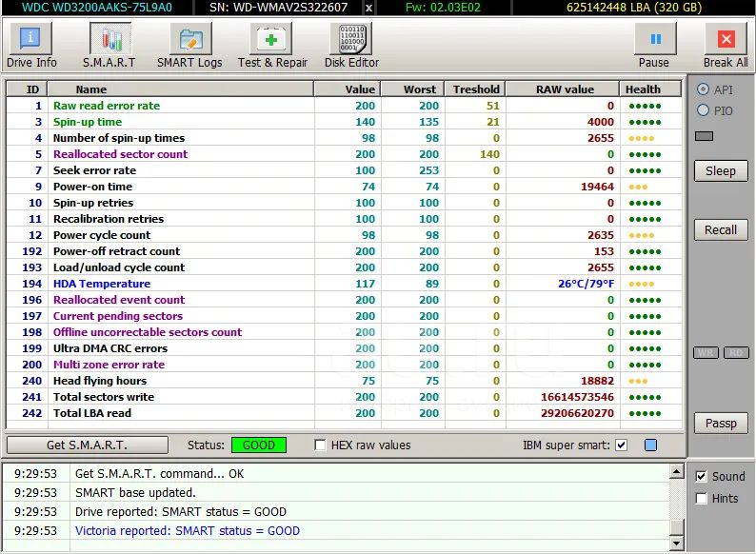The height and width of the screenshot is (554, 756).
Task: Select the Recalibration retries row
Action: tap(345, 219)
